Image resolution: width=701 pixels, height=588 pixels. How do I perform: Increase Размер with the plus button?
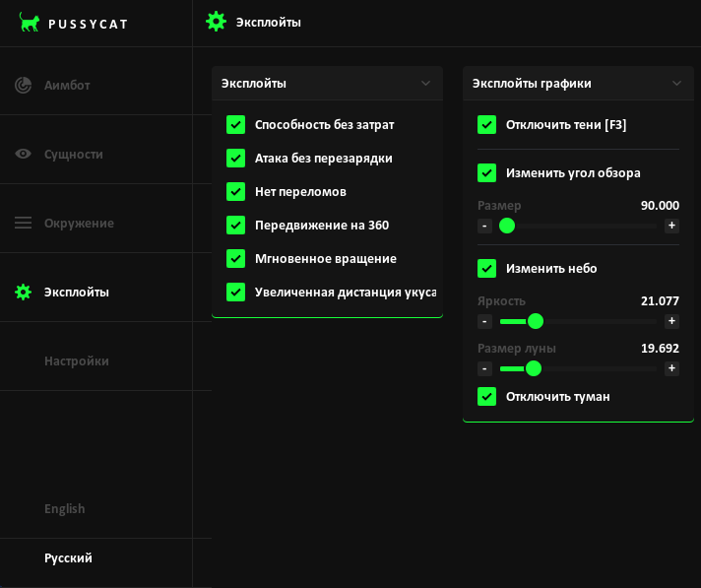pyautogui.click(x=671, y=226)
